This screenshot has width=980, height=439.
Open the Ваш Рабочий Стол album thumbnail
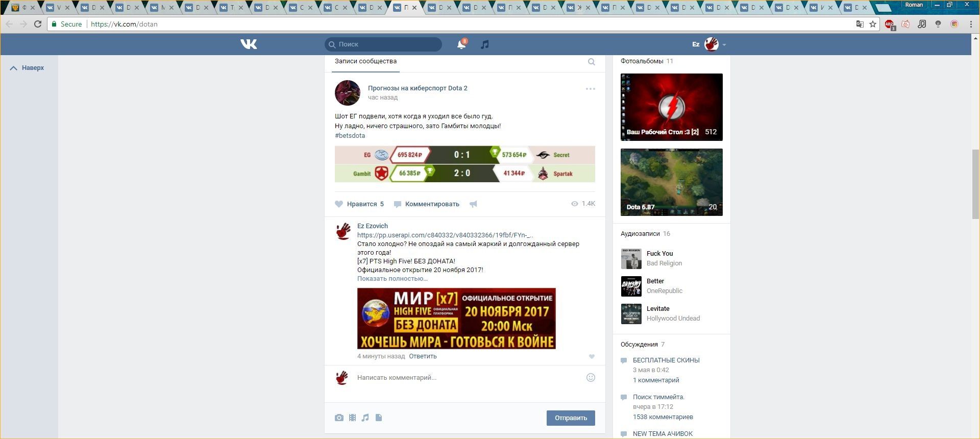[x=672, y=107]
